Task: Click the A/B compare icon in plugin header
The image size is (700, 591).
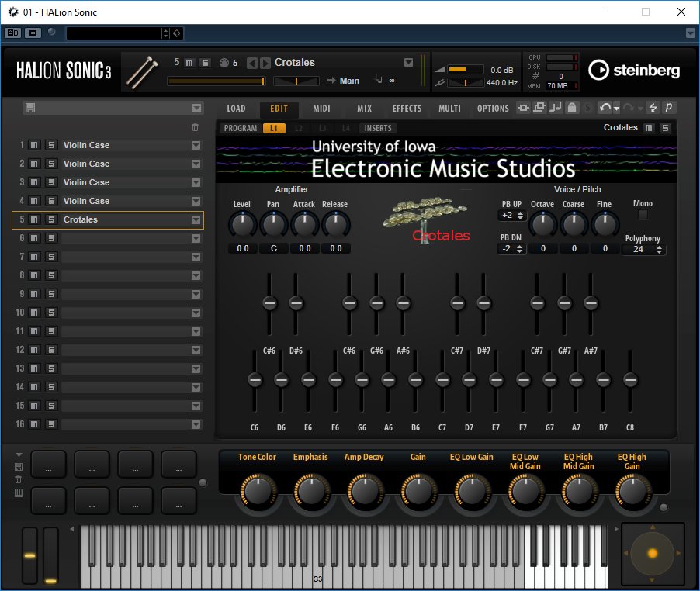Action: [x=13, y=33]
